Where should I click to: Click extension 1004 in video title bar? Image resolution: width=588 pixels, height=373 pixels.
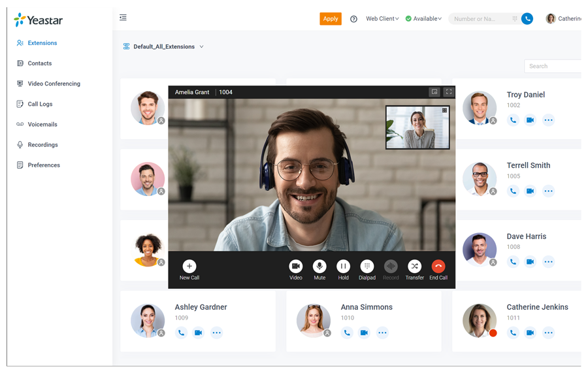click(x=226, y=92)
